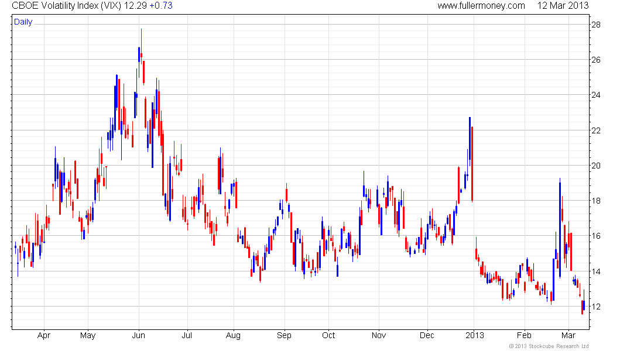
Task: Click the Oct x-axis label
Action: 328,335
